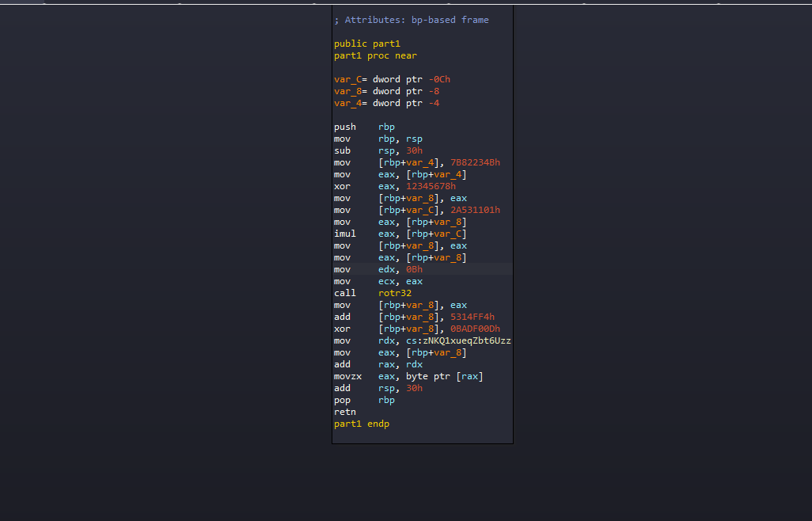
Task: Click the part1 proc near header
Action: 374,55
